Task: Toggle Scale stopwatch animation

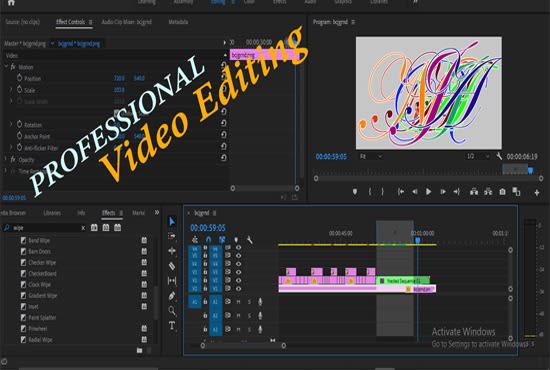Action: (19, 89)
